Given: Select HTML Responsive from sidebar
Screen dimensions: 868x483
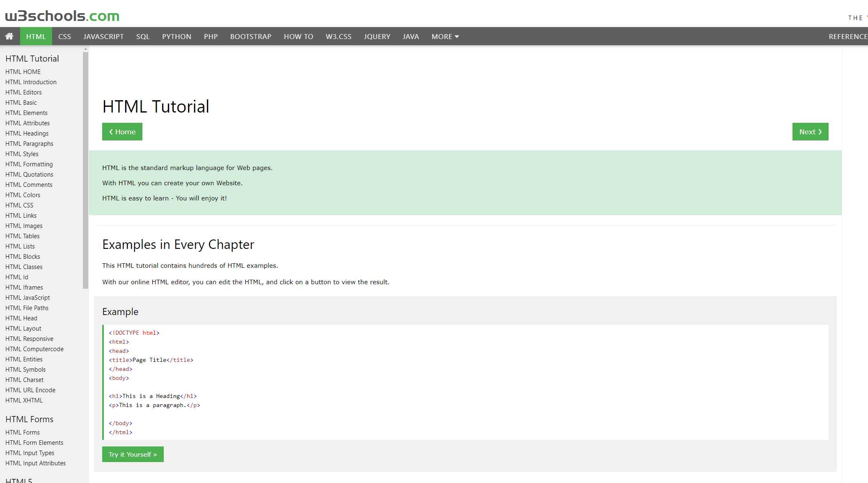Looking at the screenshot, I should coord(29,338).
